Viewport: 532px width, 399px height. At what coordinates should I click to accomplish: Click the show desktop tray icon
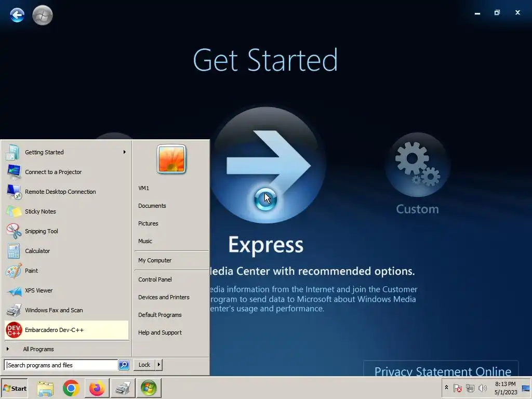(x=526, y=388)
